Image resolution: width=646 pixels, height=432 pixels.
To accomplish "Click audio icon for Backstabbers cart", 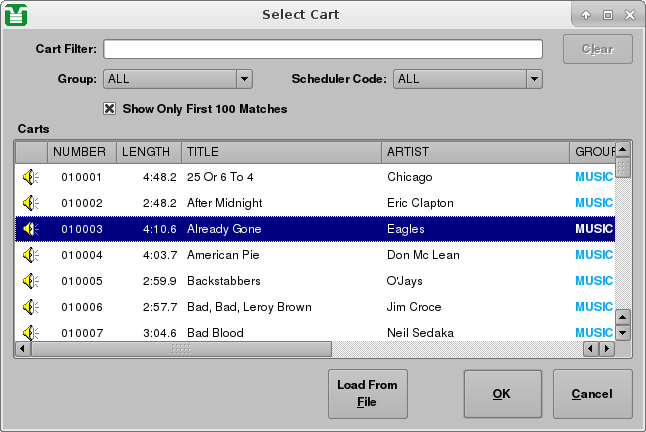I will tap(31, 281).
